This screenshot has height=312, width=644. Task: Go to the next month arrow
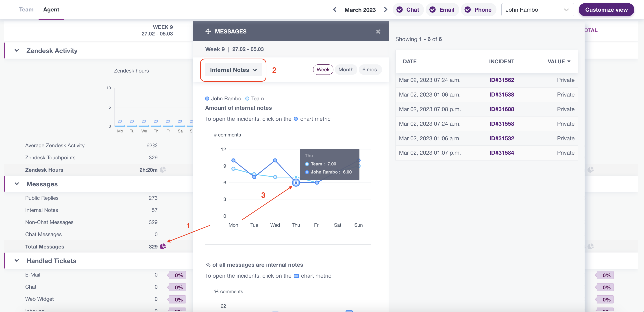[385, 9]
